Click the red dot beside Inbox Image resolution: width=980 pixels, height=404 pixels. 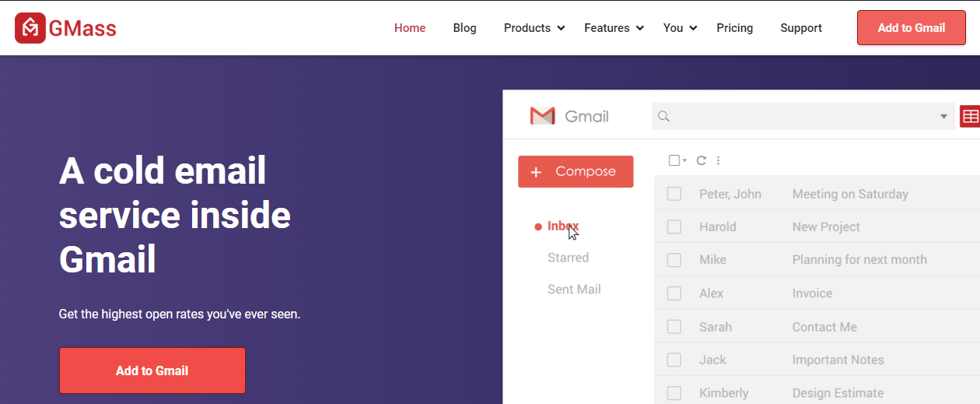[x=537, y=227]
